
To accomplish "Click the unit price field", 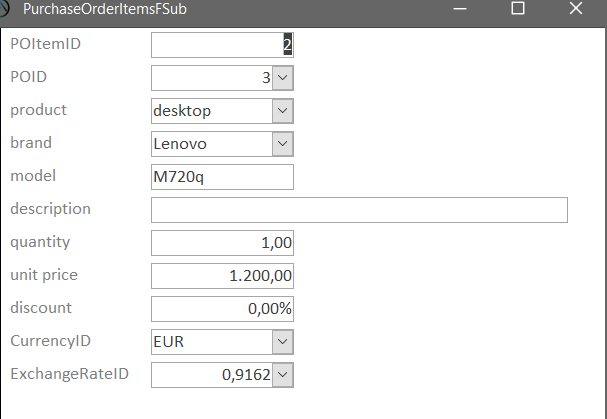I will click(222, 276).
